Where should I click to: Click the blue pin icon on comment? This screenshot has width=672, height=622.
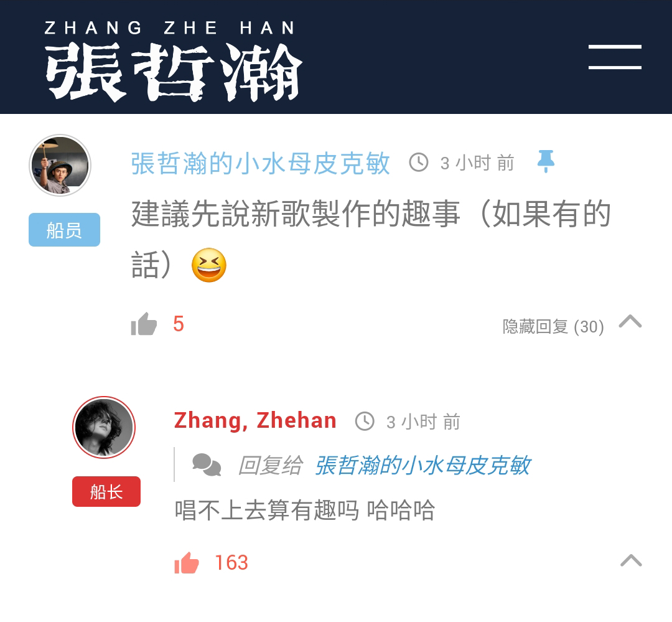(546, 161)
